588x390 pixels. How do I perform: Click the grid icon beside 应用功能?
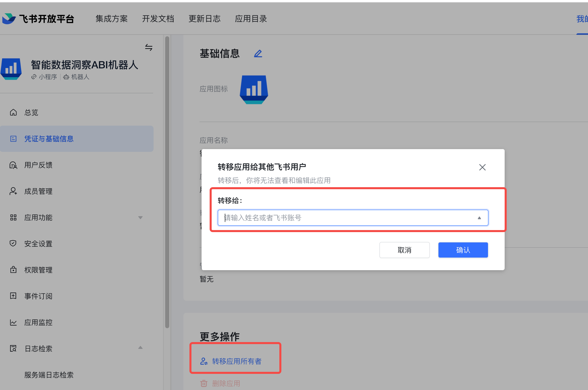pos(13,217)
